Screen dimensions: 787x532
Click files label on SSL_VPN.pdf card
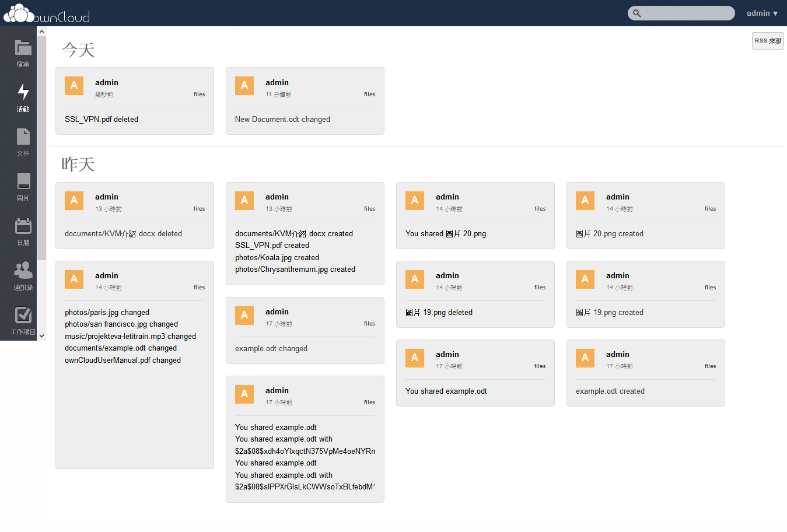tap(199, 94)
